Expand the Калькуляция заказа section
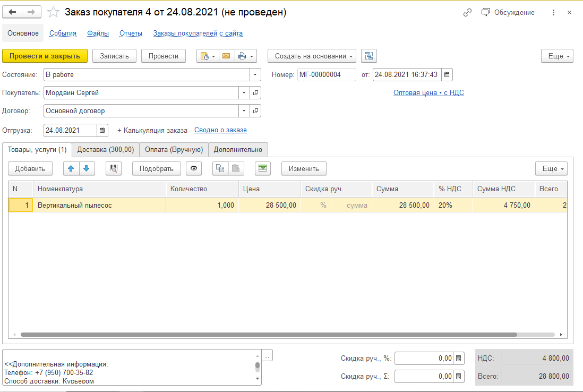583x392 pixels. [152, 130]
